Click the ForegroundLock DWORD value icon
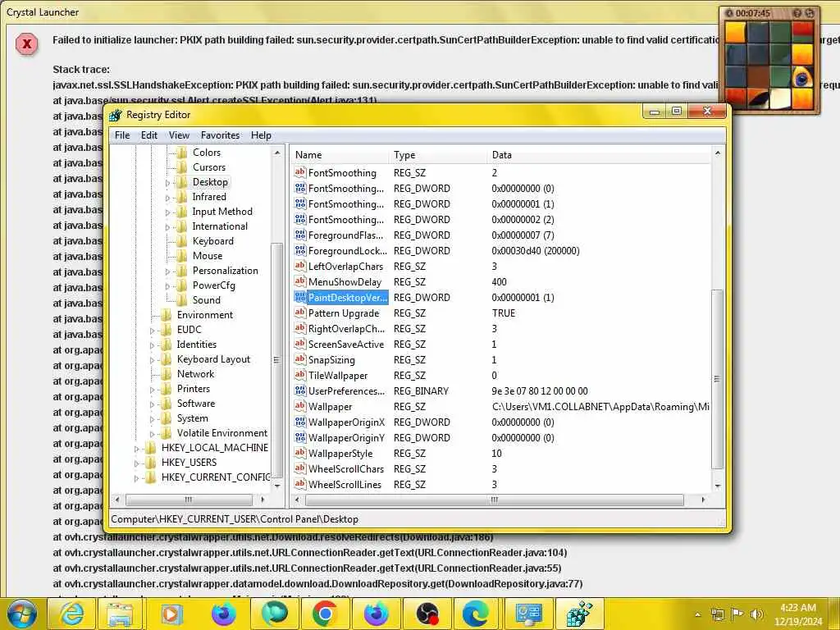Image resolution: width=840 pixels, height=630 pixels. 300,250
